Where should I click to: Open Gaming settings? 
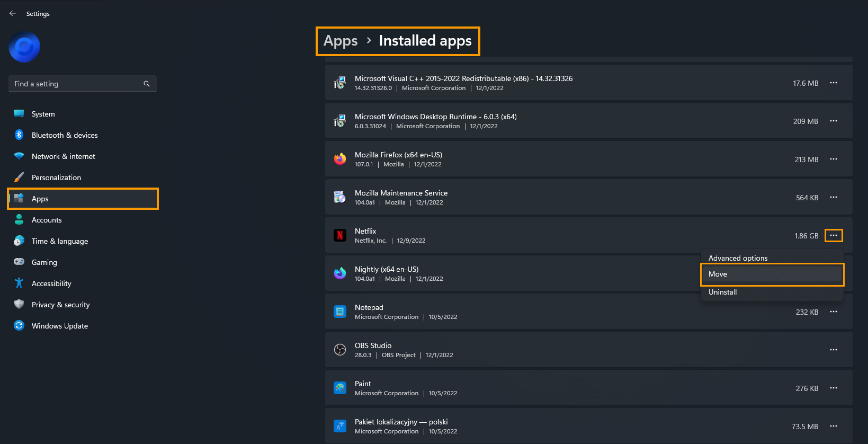[x=83, y=262]
